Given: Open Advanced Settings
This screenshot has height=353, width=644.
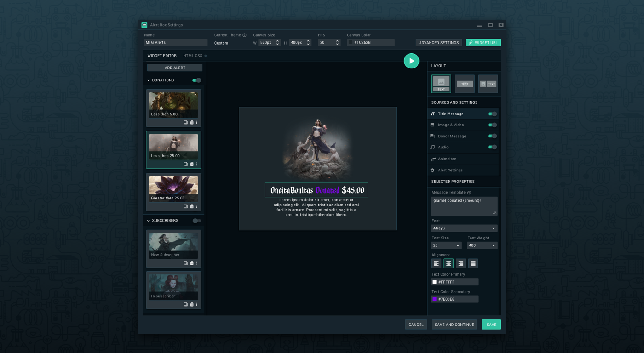Looking at the screenshot, I should tap(439, 43).
